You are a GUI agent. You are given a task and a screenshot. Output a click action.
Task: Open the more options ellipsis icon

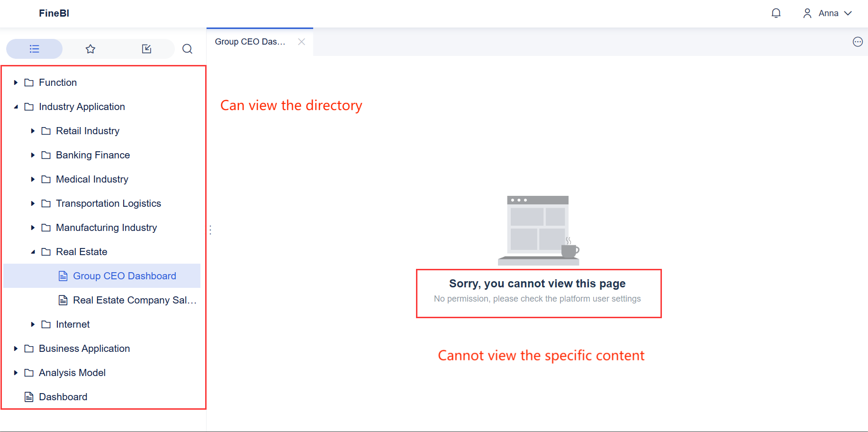tap(858, 42)
